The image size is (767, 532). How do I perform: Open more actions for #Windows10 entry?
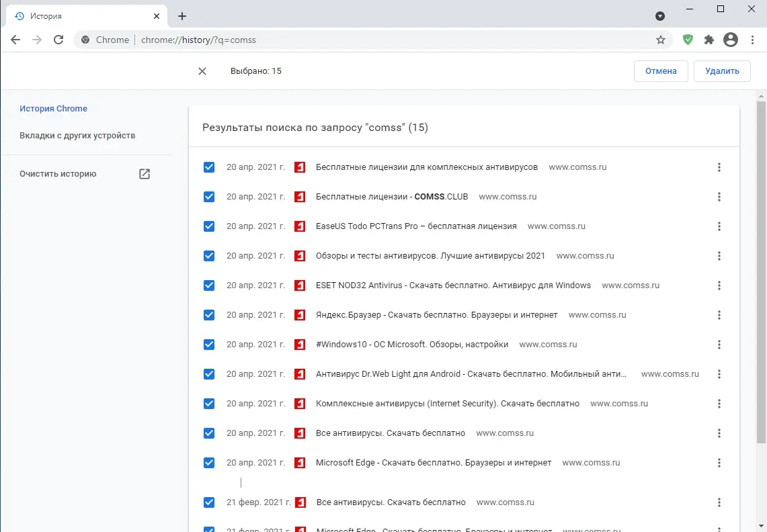(719, 345)
